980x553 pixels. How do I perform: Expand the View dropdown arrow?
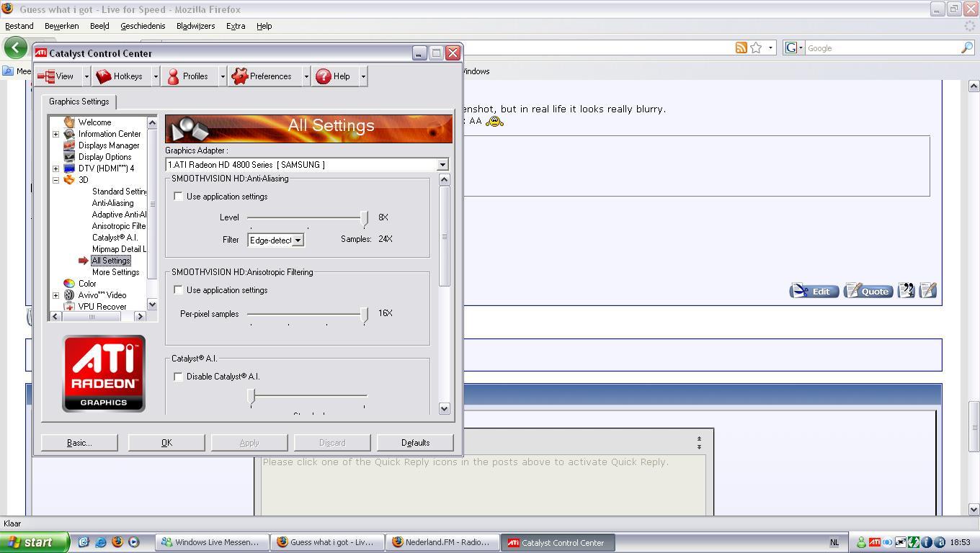86,76
